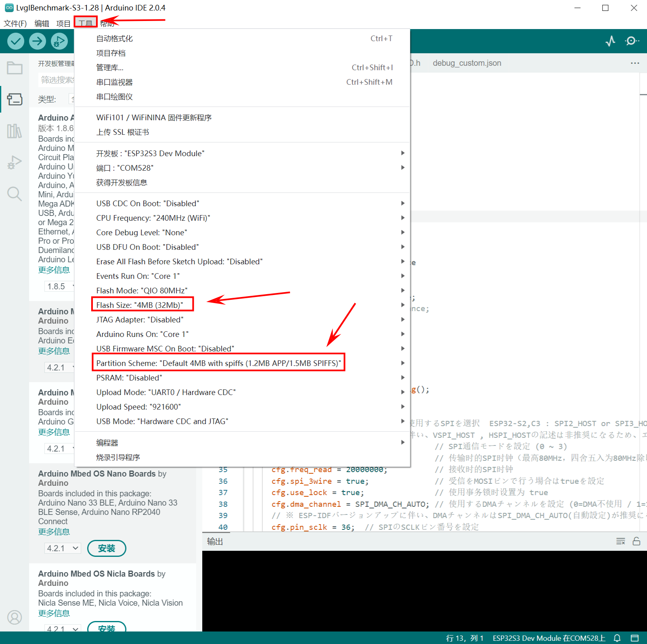647x644 pixels.
Task: Open version dropdown for Mbed OS Nano Boards
Action: point(63,548)
